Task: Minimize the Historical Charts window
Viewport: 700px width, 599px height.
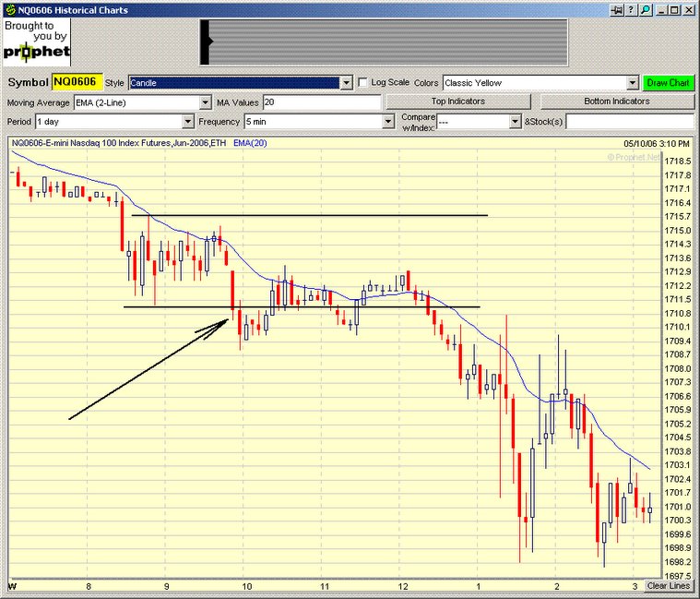Action: click(x=661, y=10)
